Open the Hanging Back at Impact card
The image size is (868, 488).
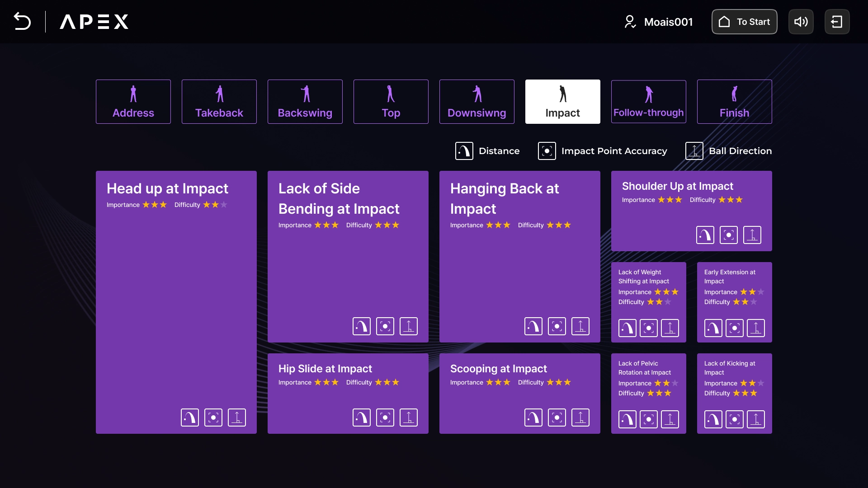(x=519, y=271)
